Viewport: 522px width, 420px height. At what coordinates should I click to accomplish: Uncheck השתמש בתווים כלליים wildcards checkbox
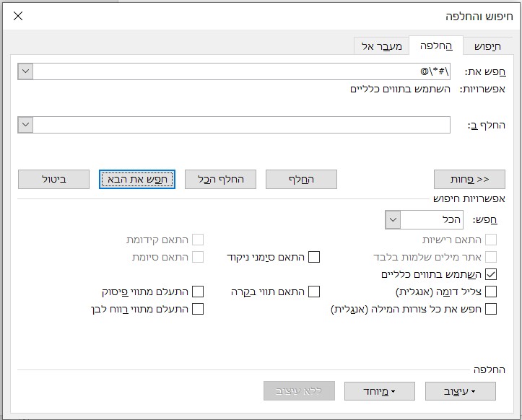[x=492, y=274]
